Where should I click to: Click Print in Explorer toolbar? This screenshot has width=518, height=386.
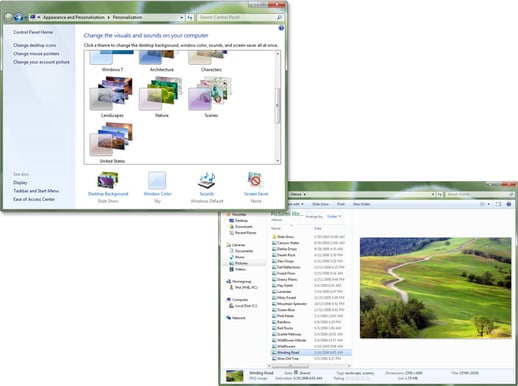[341, 204]
